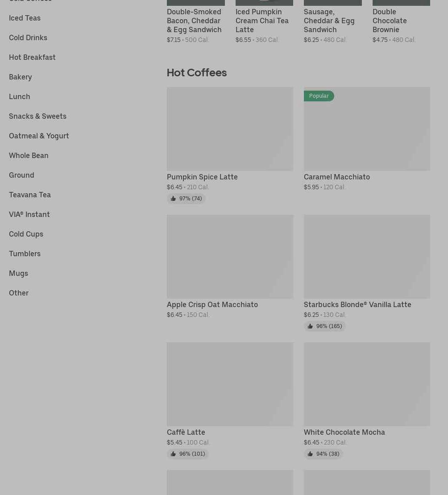Open Starbucks Blonde Vanilla Latte title link
448x495 pixels.
pyautogui.click(x=357, y=304)
